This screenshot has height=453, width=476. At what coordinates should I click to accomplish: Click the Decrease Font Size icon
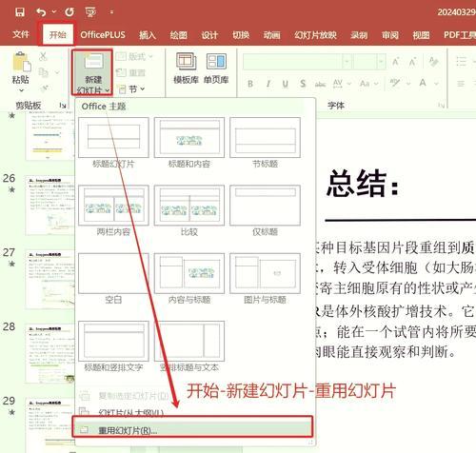(412, 62)
